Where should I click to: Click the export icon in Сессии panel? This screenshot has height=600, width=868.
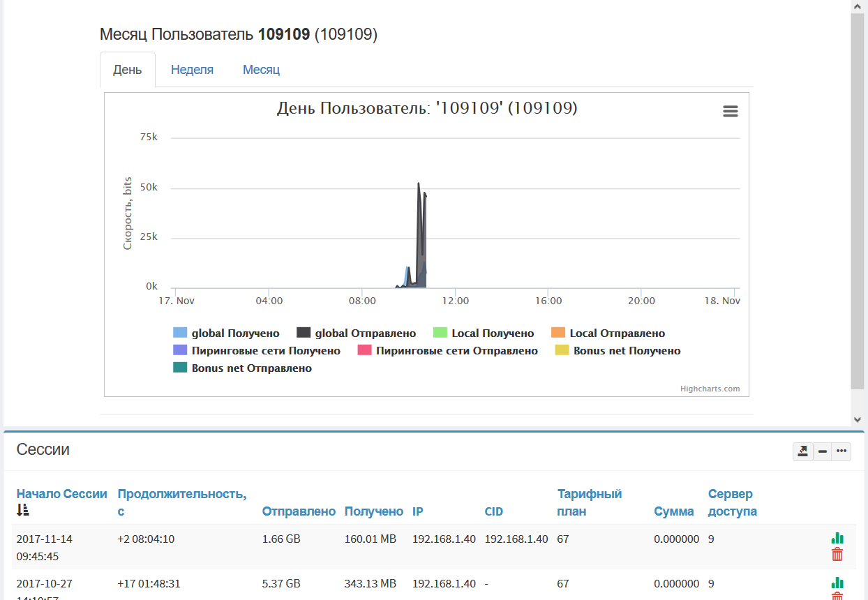click(x=803, y=451)
